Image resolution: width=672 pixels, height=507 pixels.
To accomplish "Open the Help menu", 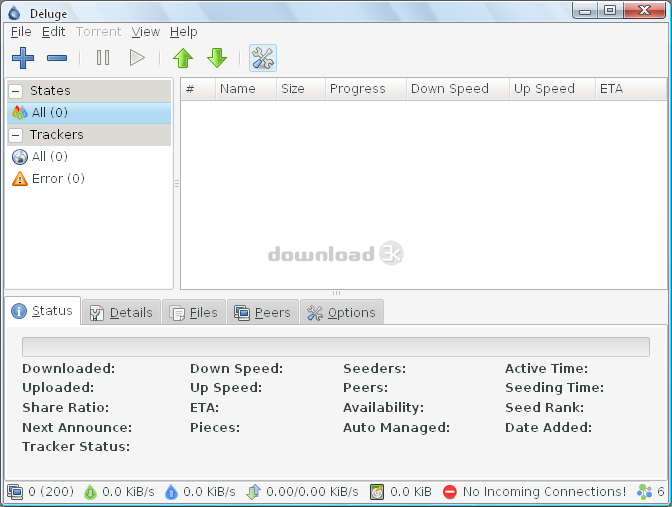I will [x=183, y=32].
